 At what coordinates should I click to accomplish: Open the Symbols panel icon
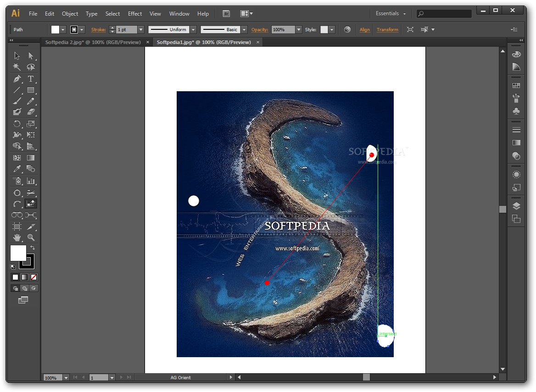point(516,111)
